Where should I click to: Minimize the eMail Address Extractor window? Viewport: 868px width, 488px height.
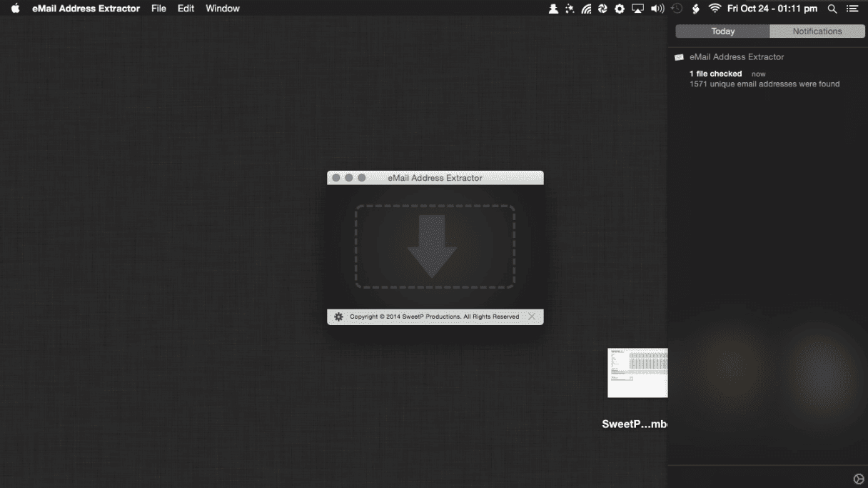(349, 178)
